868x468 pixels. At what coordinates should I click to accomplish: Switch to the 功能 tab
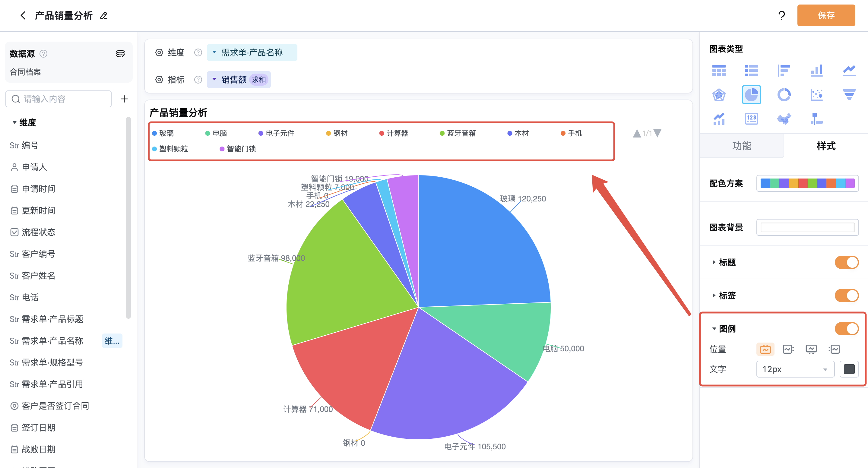[x=742, y=146]
